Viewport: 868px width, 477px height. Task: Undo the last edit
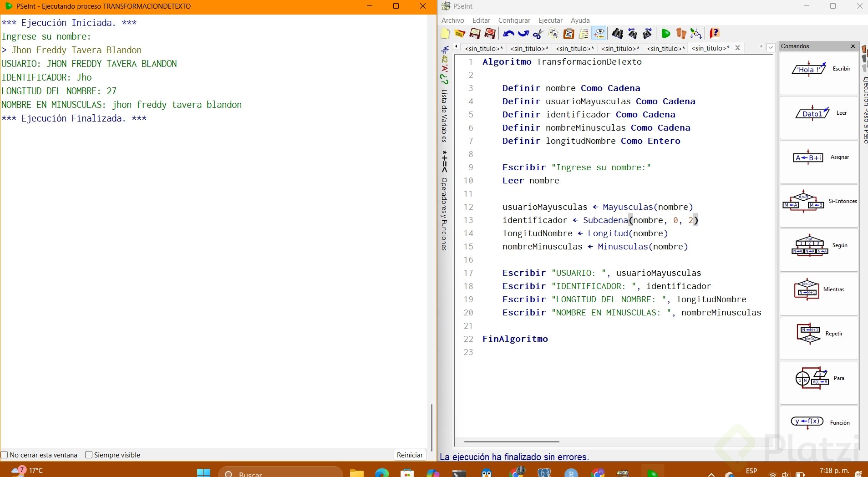(508, 34)
